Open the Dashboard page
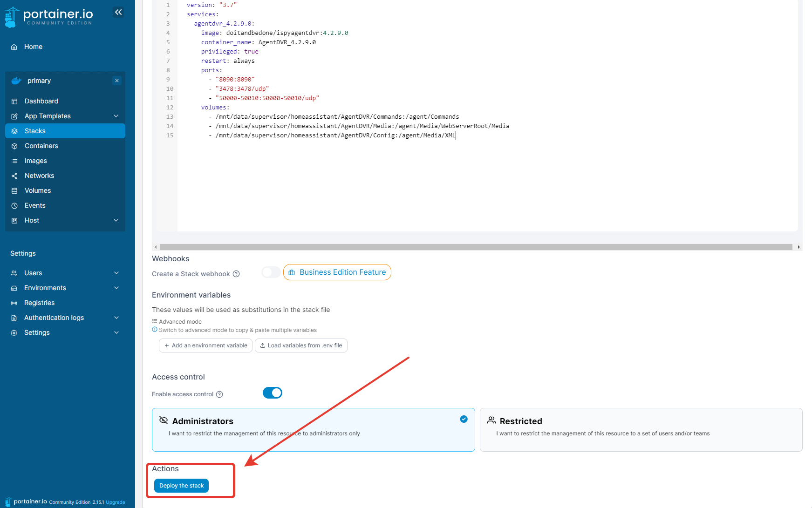The width and height of the screenshot is (812, 508). tap(41, 101)
